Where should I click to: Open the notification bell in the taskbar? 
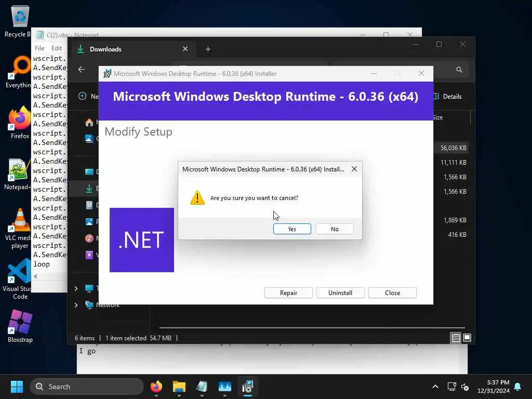point(517,387)
